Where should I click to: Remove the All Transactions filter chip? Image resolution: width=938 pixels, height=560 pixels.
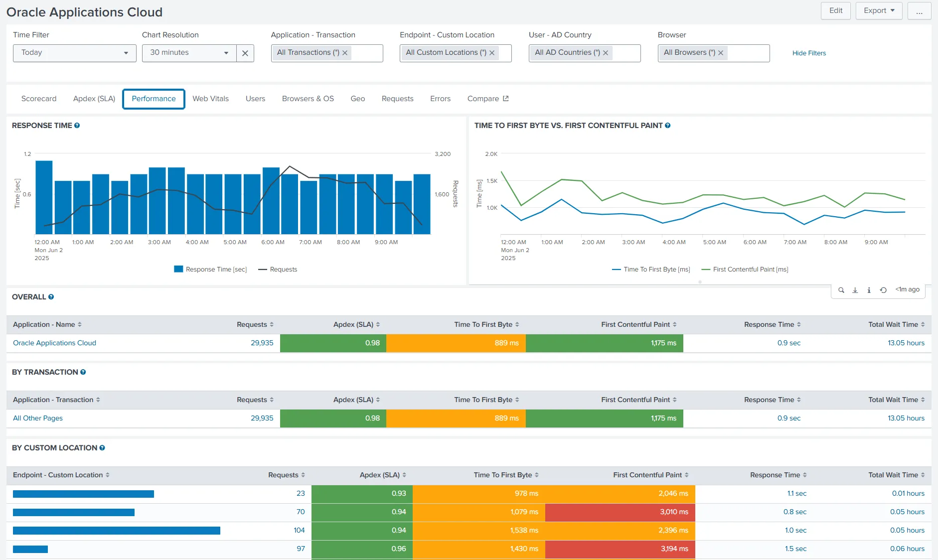[345, 53]
